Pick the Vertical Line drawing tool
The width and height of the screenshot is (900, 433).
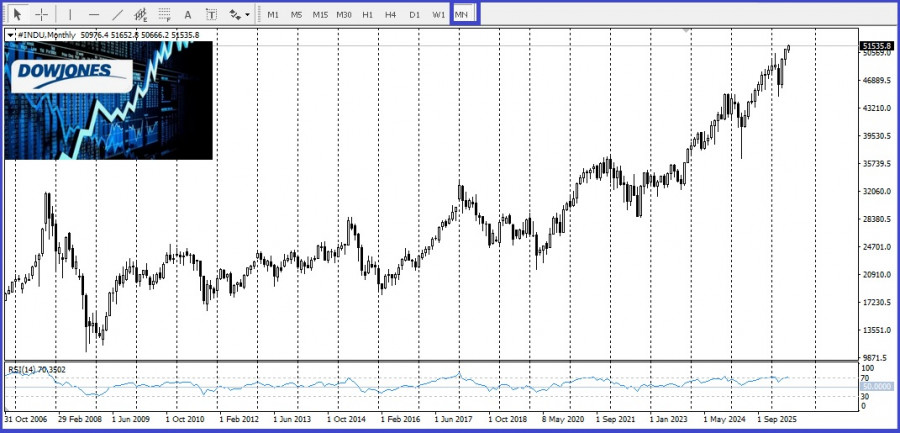tap(71, 14)
